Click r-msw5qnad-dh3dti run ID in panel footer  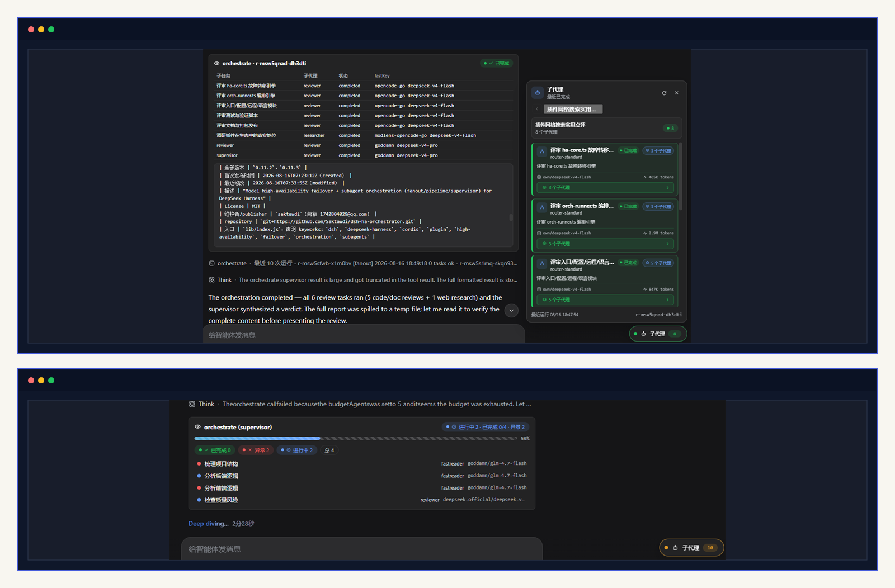658,315
